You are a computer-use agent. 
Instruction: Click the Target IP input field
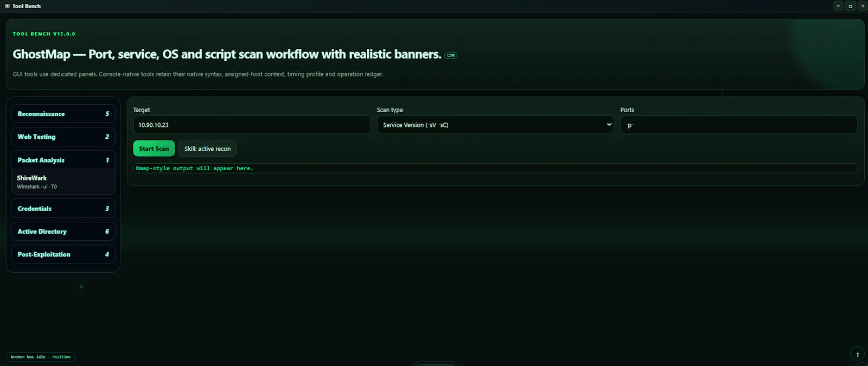(x=252, y=125)
